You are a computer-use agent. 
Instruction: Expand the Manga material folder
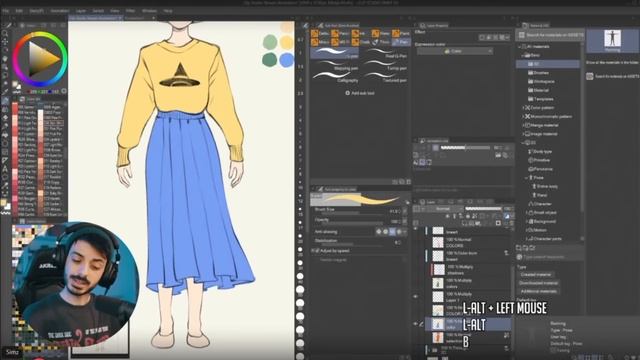coord(524,125)
